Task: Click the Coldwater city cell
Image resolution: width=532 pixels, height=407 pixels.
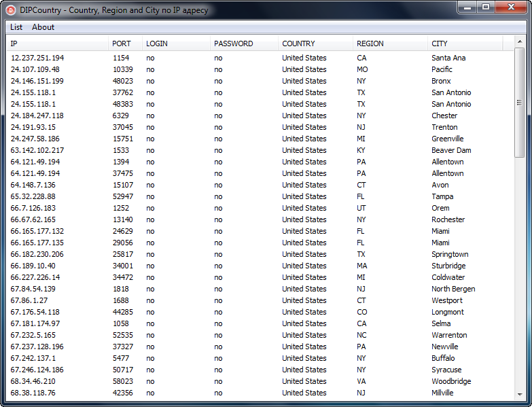Action: coord(448,277)
